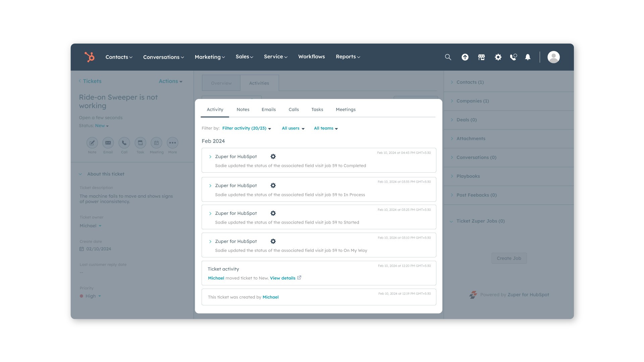Open the Filter activity (20/23) dropdown
The image size is (644, 362).
247,128
